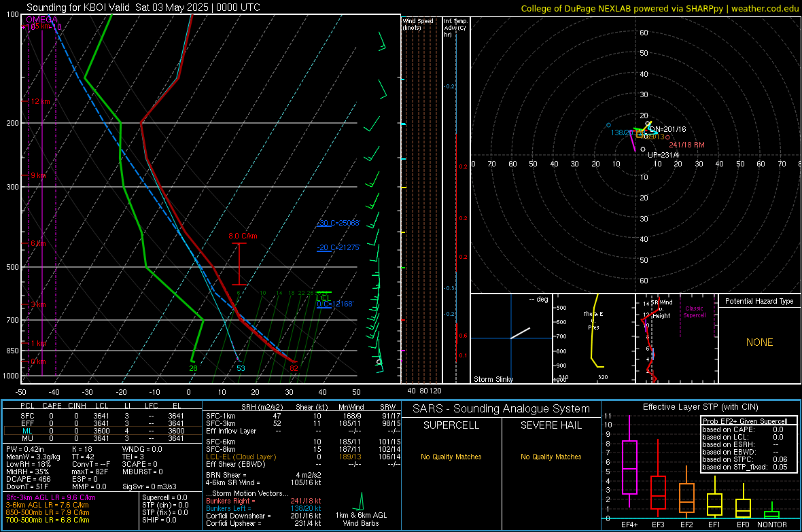Viewport: 802px width, 532px height.
Task: Select the 'UP=231/4' hodograph label
Action: [x=663, y=155]
